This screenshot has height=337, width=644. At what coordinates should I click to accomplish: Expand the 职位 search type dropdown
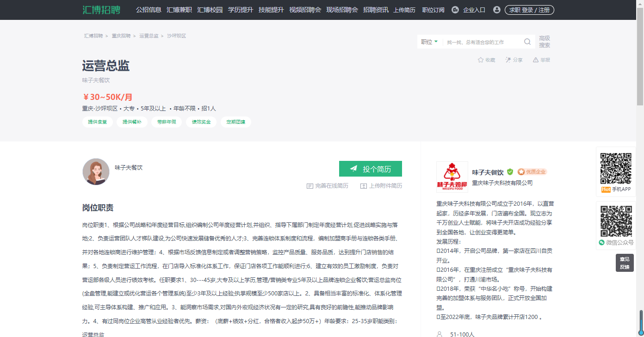coord(429,42)
